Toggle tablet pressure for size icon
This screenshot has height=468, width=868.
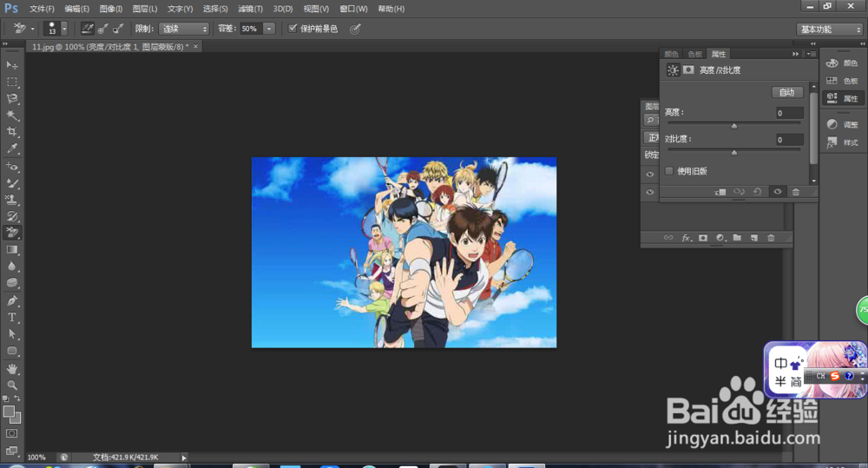click(x=355, y=29)
